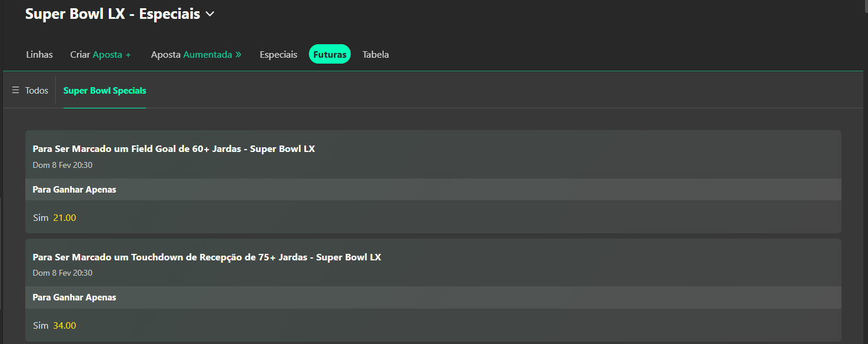
Task: Expand the Super Bowl LX - Especiais chevron
Action: coord(209,14)
